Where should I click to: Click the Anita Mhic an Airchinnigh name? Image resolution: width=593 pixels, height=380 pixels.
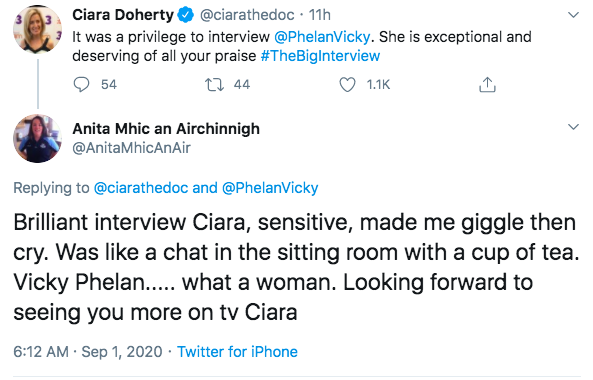coord(166,129)
